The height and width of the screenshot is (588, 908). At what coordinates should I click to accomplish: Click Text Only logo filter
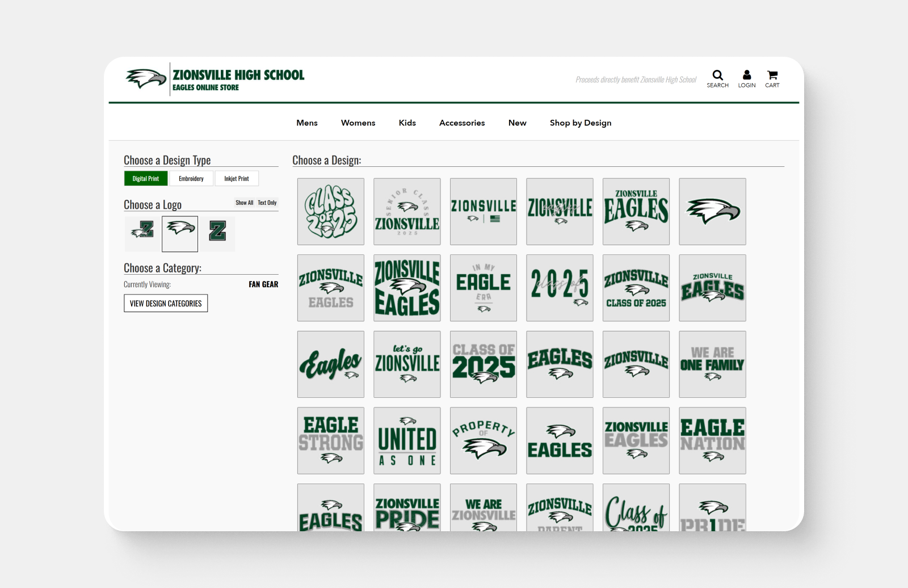[x=267, y=203]
